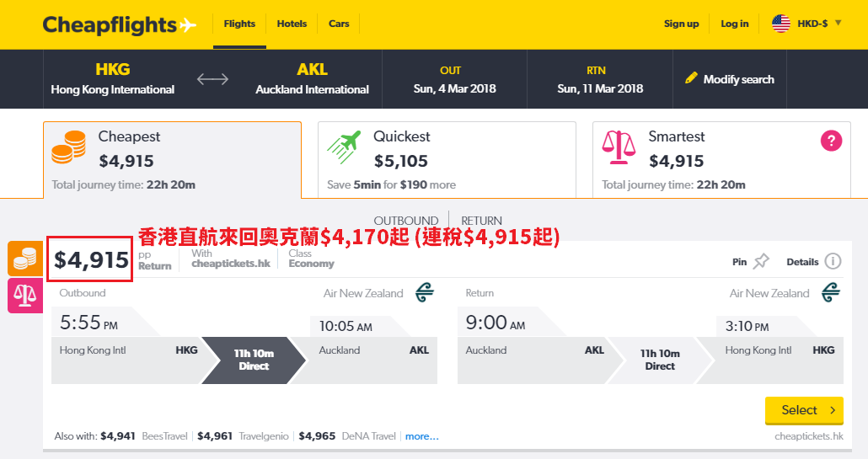
Task: Click Sign up link
Action: click(682, 24)
